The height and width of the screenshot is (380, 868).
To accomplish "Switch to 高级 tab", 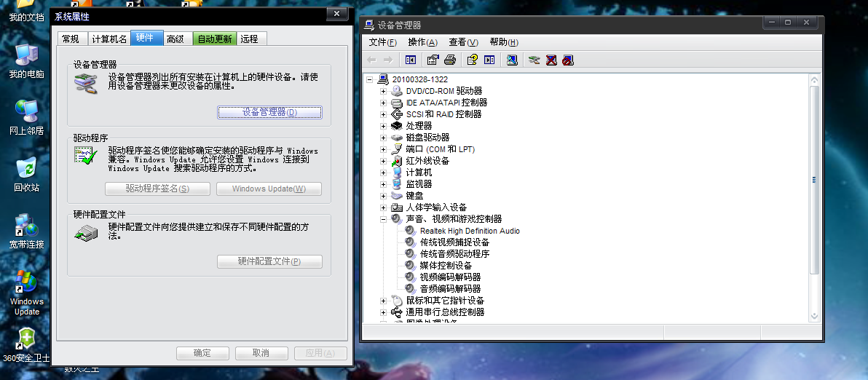I will coord(177,39).
